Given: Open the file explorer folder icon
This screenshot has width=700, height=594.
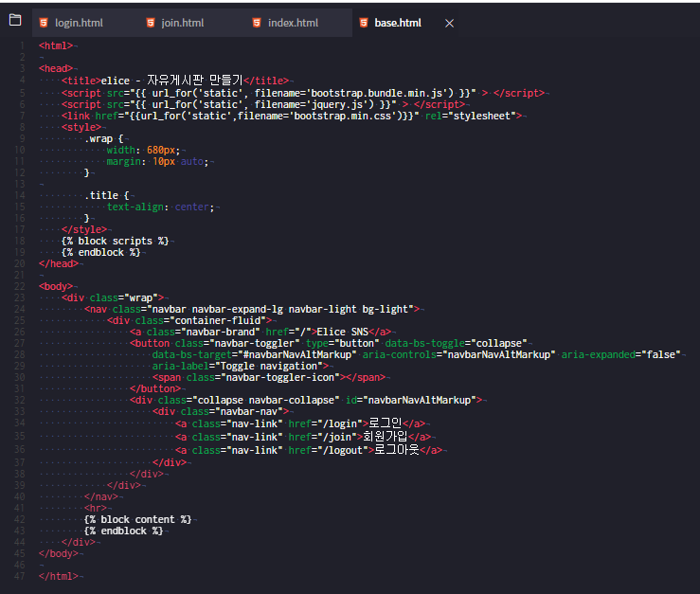Looking at the screenshot, I should click(x=15, y=20).
